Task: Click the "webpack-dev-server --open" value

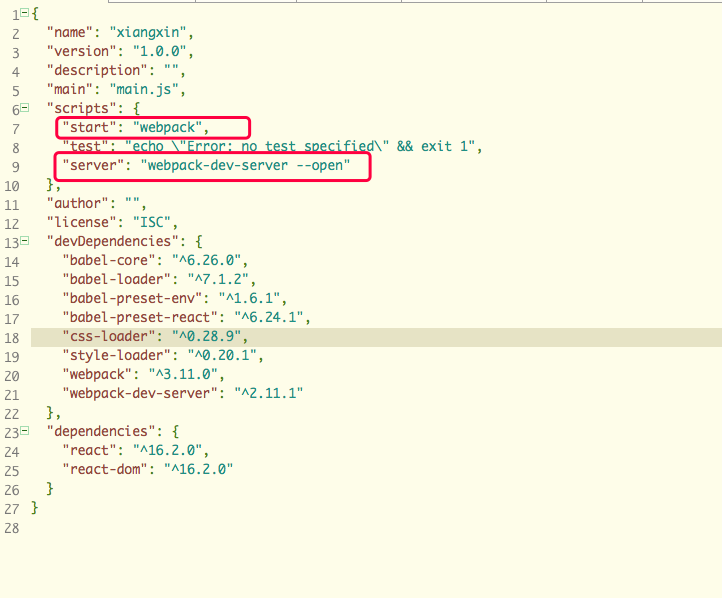Action: tap(245, 165)
